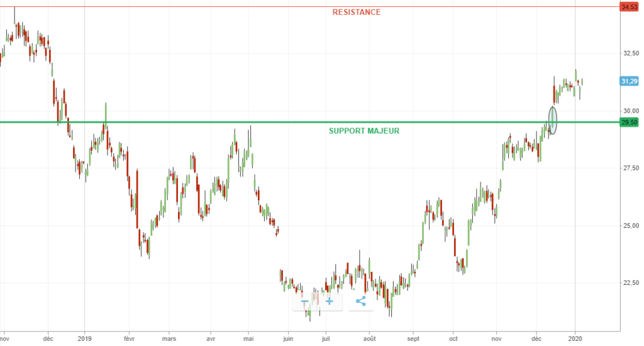
Task: Click the juin date axis label
Action: pos(288,339)
